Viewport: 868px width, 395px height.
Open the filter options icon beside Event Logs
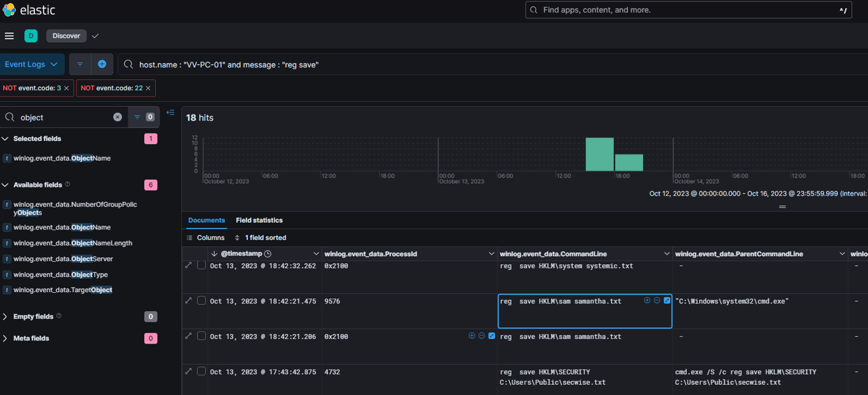click(80, 64)
